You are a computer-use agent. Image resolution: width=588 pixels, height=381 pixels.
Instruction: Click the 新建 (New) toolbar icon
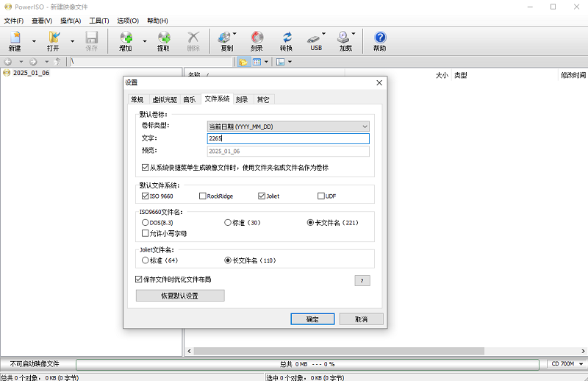(15, 40)
